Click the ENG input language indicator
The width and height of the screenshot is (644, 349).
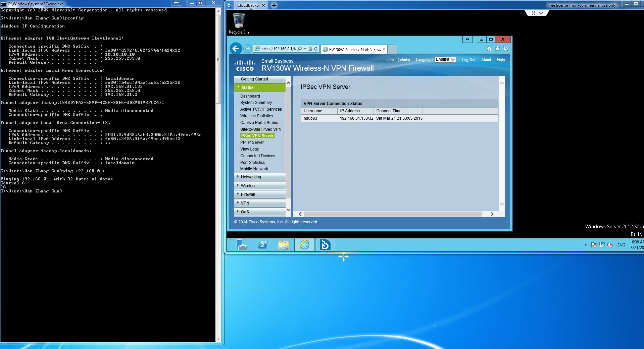pos(621,245)
